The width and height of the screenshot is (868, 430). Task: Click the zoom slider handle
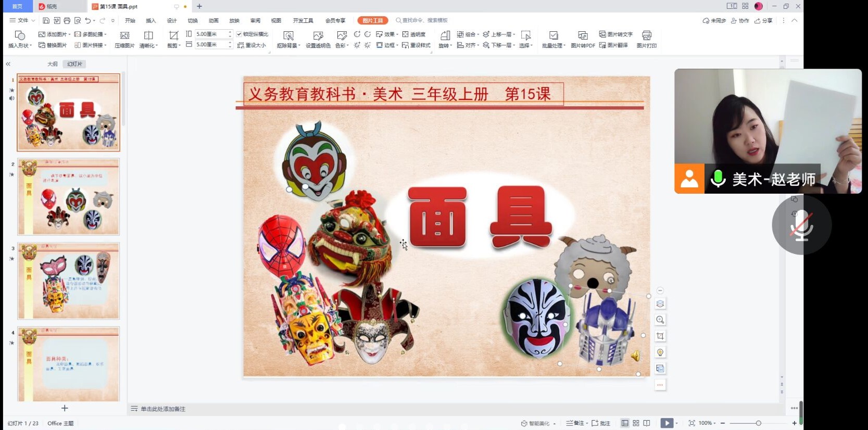coord(758,423)
